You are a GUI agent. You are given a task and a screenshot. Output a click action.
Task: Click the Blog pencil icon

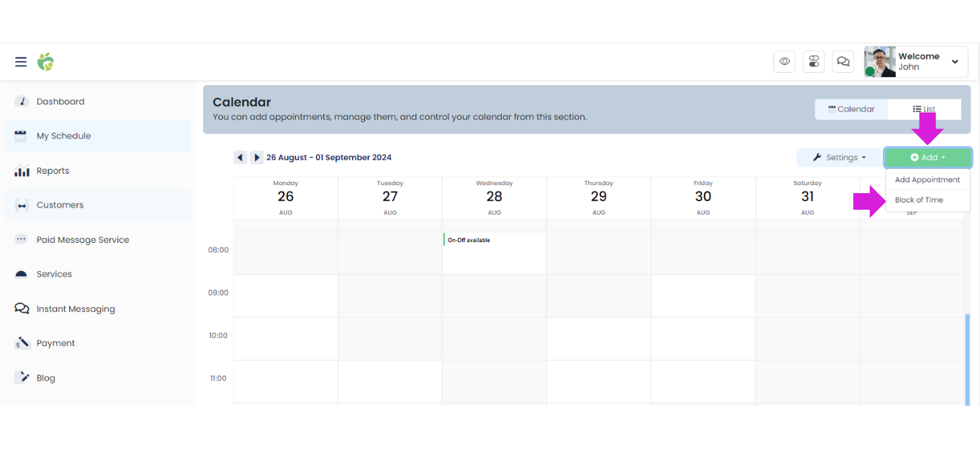click(22, 378)
